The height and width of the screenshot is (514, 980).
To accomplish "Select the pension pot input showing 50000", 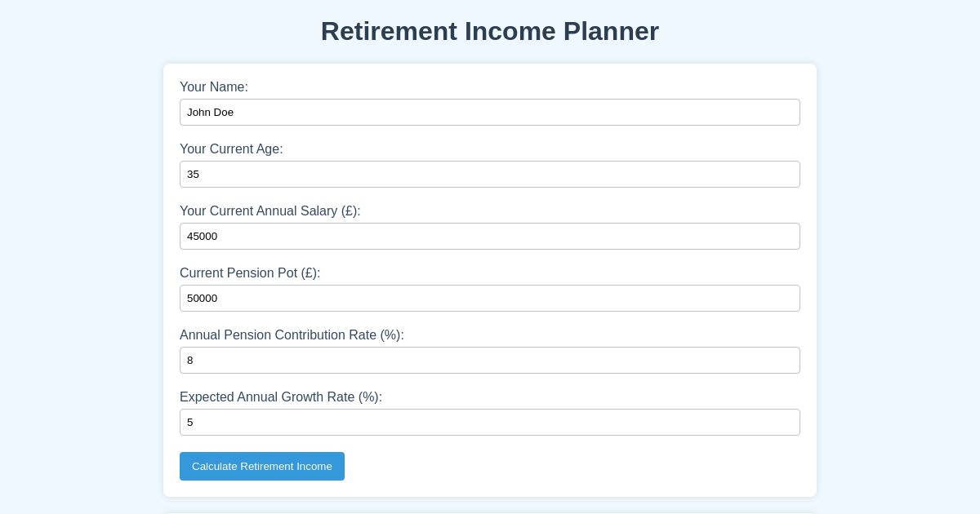I will coord(490,298).
